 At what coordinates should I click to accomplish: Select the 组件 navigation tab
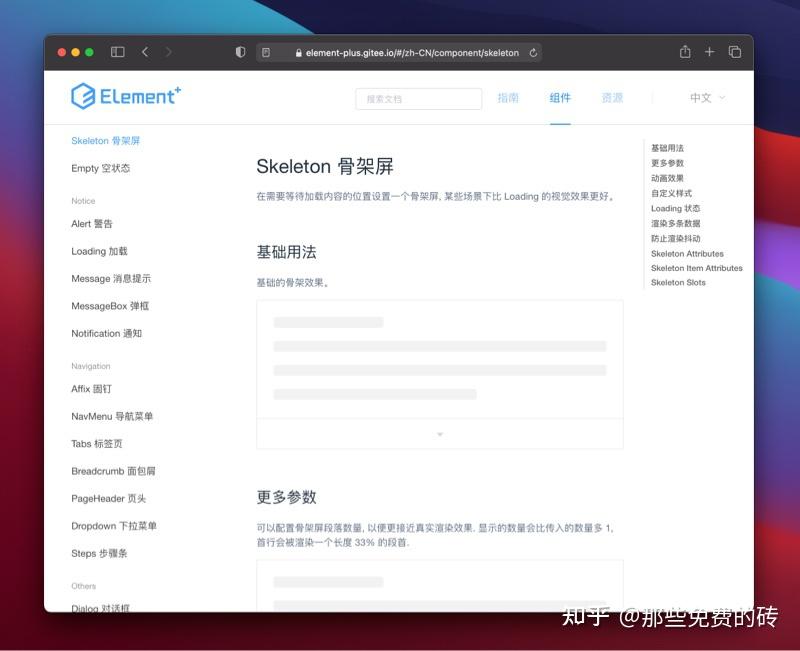[x=560, y=98]
